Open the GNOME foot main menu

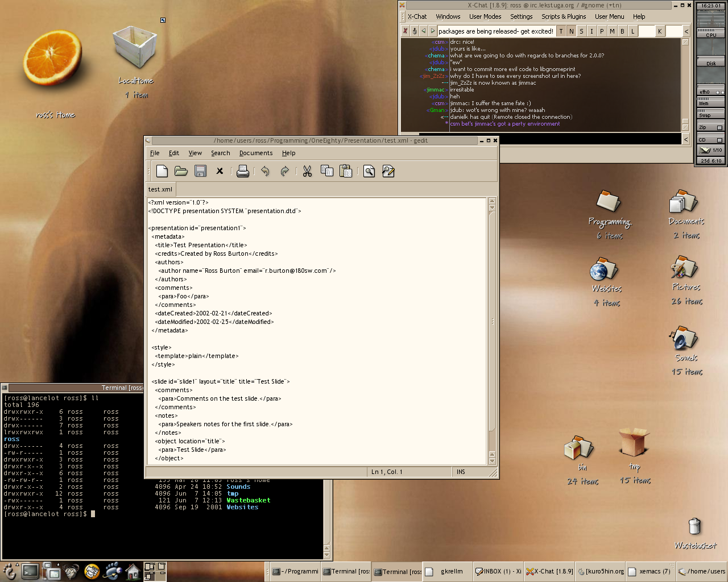coord(10,571)
